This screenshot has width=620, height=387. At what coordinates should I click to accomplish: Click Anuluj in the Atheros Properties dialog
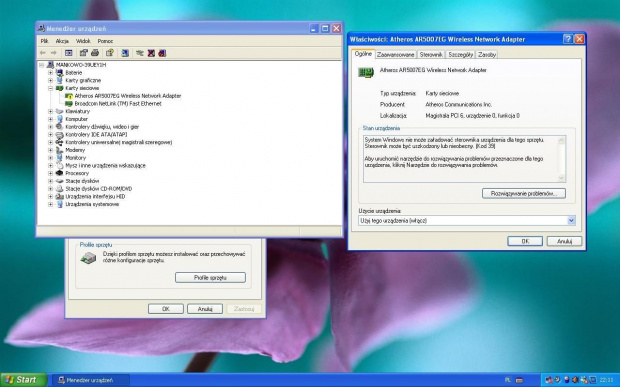564,241
